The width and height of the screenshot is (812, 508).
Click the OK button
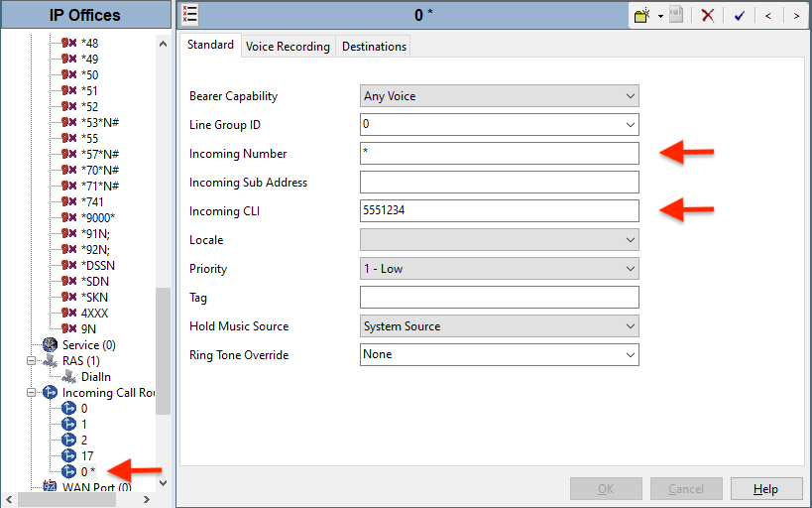pyautogui.click(x=606, y=489)
